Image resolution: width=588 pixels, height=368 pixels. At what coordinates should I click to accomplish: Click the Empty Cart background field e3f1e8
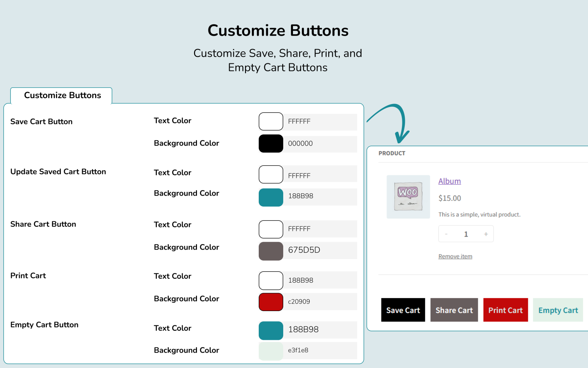(x=320, y=350)
